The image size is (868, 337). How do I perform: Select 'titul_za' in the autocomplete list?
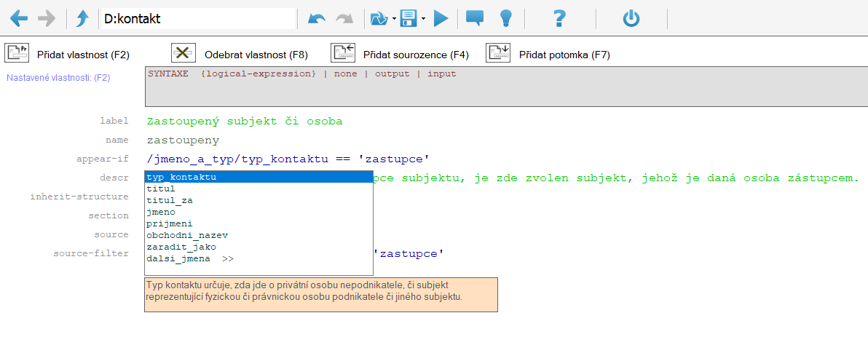170,200
